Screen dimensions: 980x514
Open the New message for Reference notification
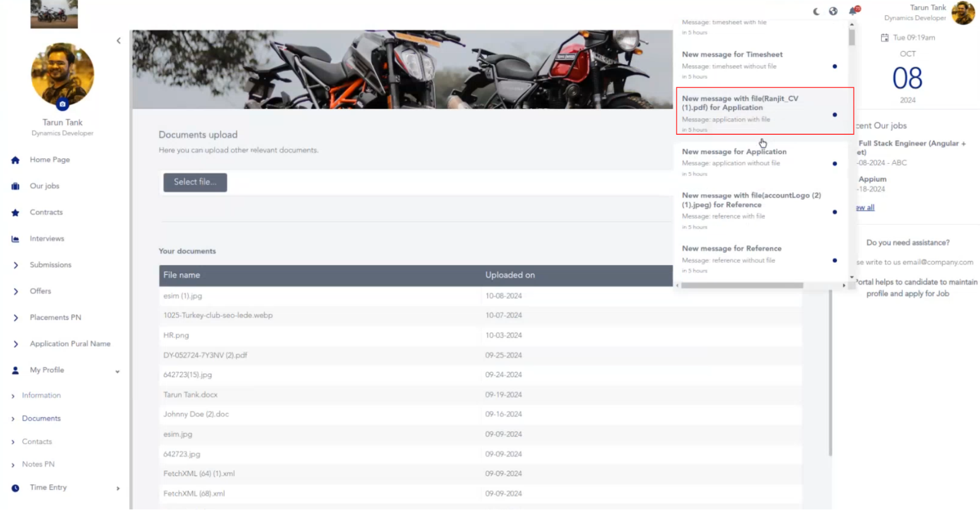tap(761, 259)
